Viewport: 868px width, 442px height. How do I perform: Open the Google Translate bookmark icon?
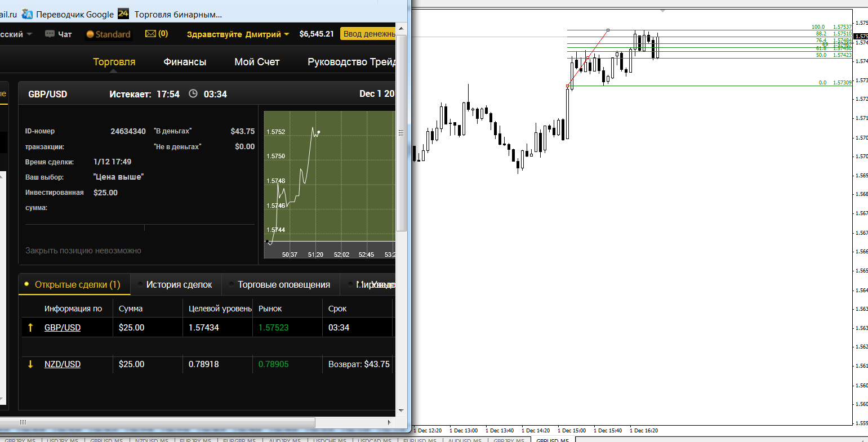[27, 15]
